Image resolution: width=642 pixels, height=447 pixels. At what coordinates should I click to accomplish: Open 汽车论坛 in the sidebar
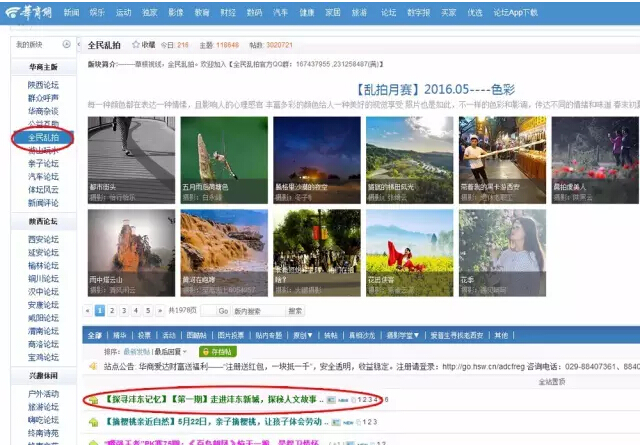[x=43, y=177]
